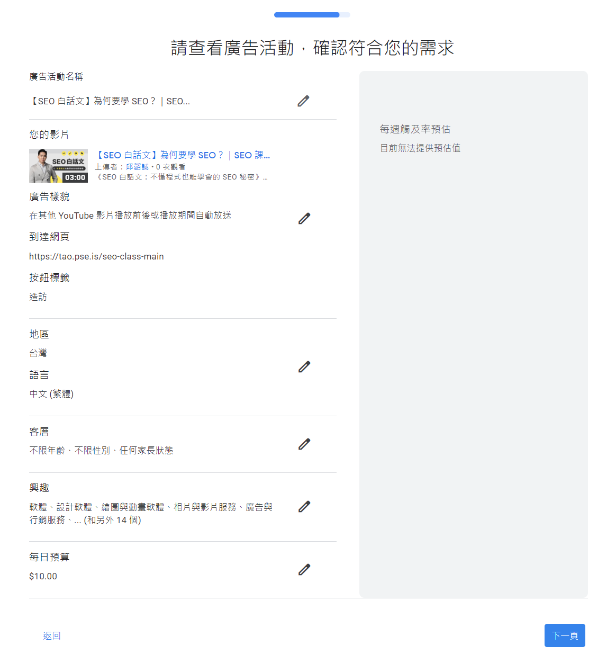This screenshot has height=672, width=616.
Task: Click pencil icon to edit 每日預算
Action: coord(304,569)
